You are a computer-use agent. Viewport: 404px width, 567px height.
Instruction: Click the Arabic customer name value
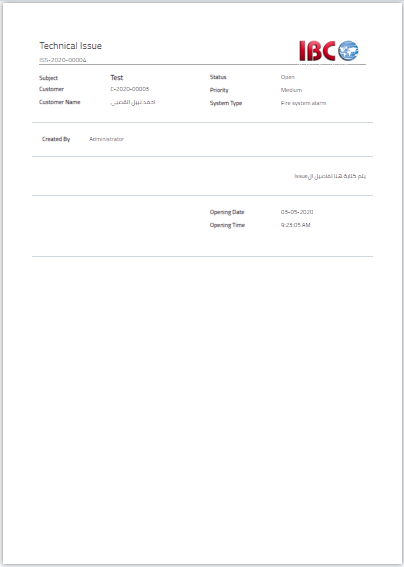[x=133, y=102]
